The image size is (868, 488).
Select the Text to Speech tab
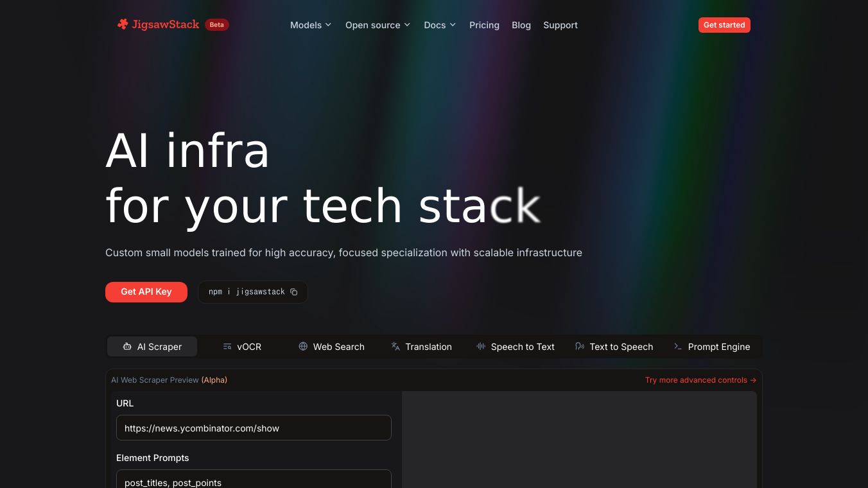coord(614,347)
